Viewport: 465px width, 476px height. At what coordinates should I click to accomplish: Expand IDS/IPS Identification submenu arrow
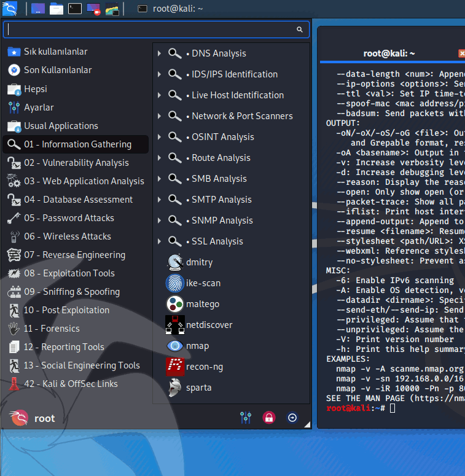tap(159, 74)
